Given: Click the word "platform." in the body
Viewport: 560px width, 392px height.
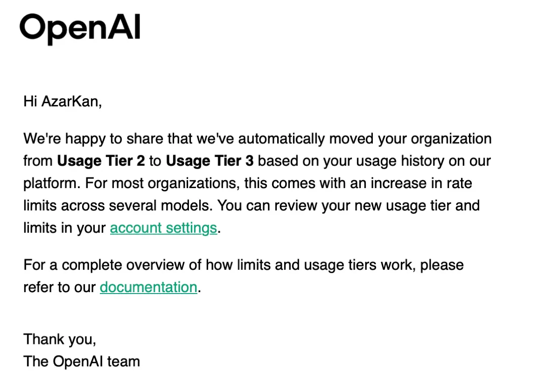Looking at the screenshot, I should [x=52, y=183].
